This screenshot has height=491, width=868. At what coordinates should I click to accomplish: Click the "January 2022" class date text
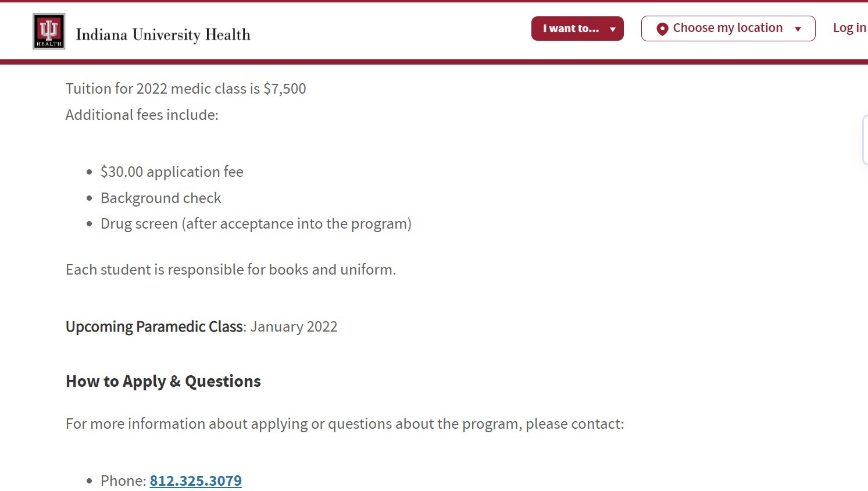click(294, 327)
